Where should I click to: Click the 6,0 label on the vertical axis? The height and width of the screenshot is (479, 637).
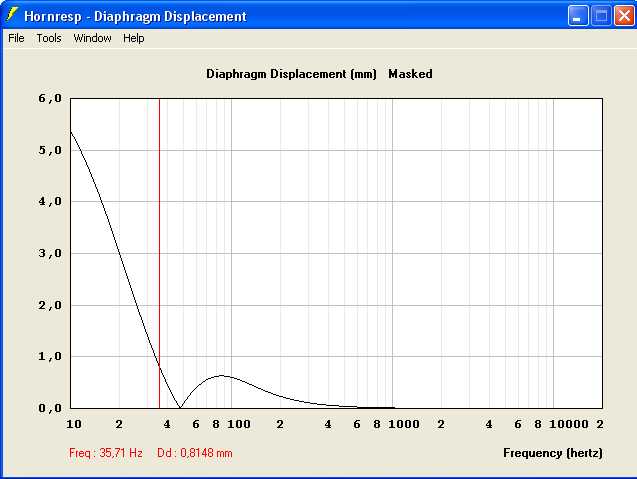pyautogui.click(x=50, y=99)
